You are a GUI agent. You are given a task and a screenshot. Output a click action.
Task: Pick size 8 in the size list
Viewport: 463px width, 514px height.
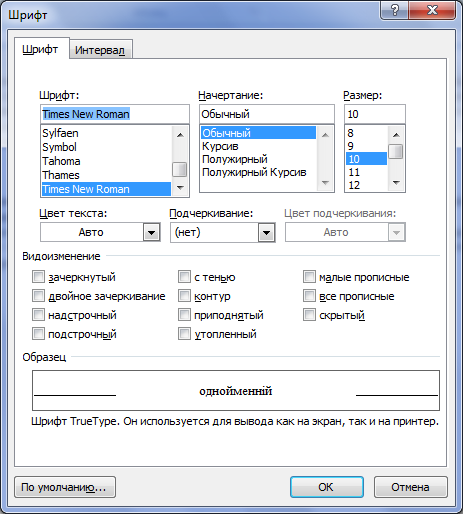point(366,133)
